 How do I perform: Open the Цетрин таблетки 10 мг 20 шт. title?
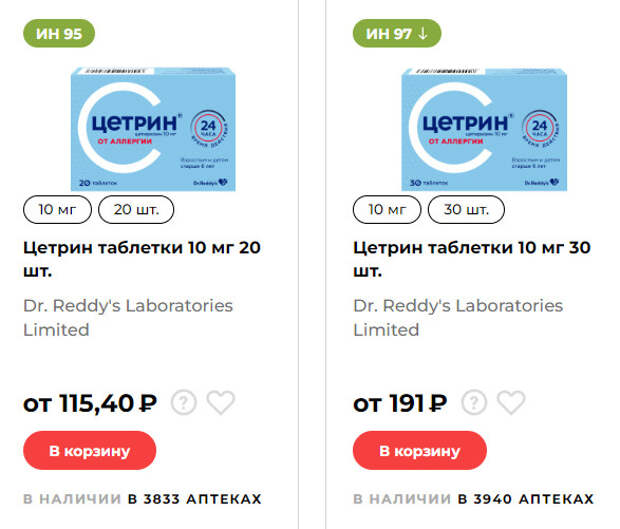pyautogui.click(x=142, y=259)
